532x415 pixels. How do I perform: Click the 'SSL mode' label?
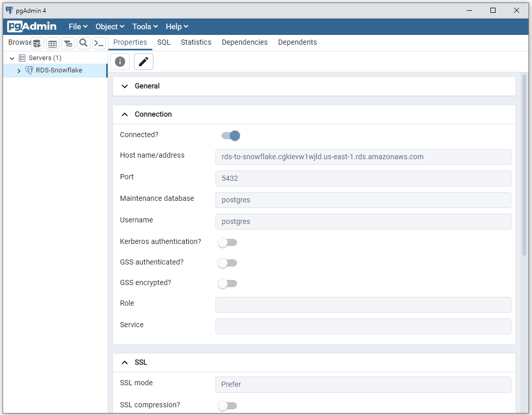pos(136,383)
